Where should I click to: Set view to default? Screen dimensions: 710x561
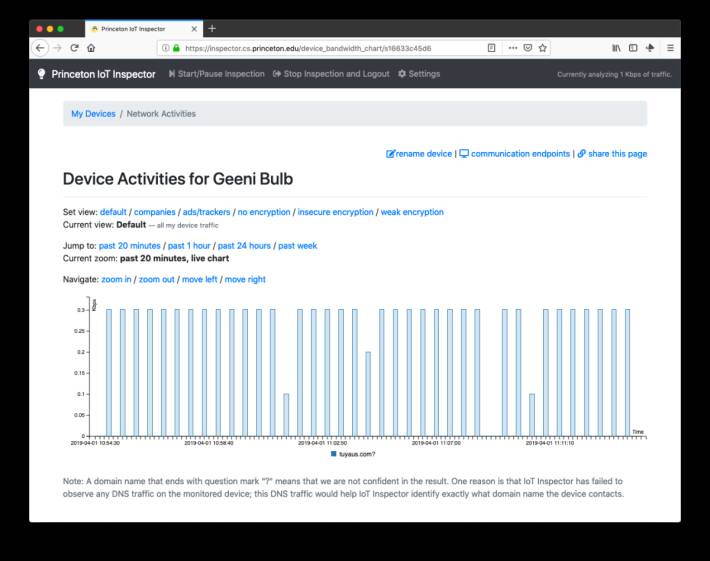point(113,212)
